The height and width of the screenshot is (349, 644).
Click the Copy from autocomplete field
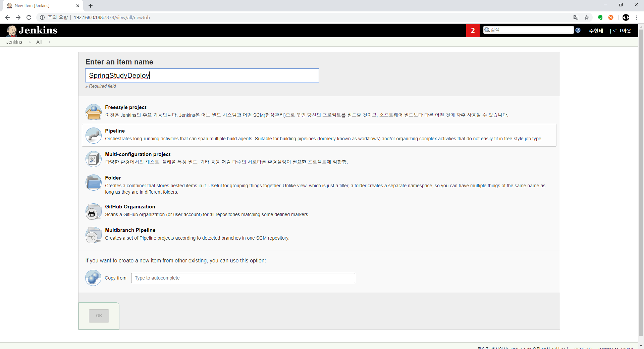click(243, 278)
